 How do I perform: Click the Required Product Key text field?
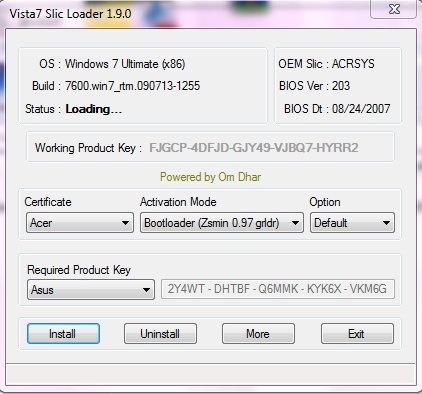click(278, 289)
